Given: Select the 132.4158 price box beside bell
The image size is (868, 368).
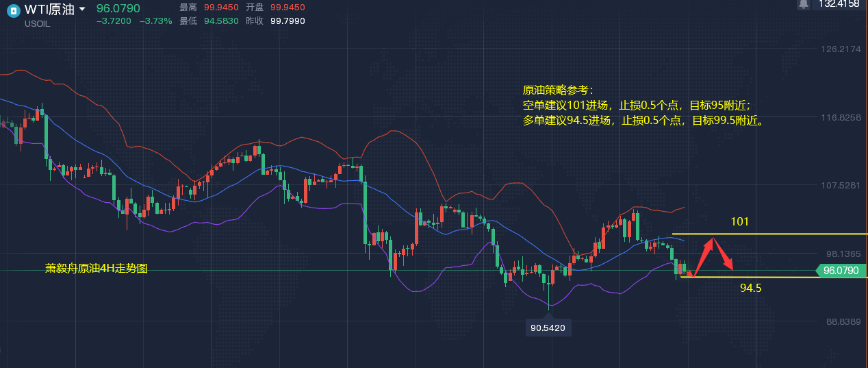Looking at the screenshot, I should point(839,4).
